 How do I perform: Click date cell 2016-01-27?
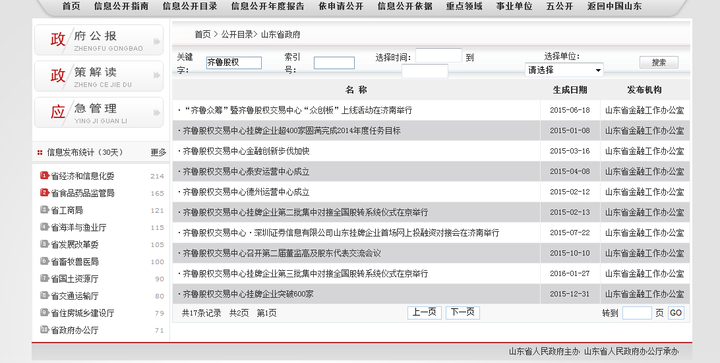[570, 274]
